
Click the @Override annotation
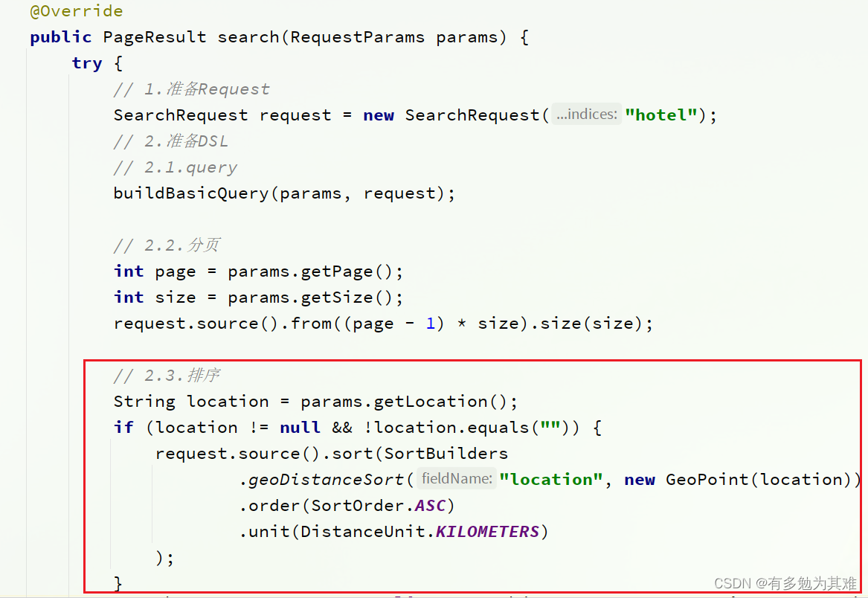click(x=77, y=11)
